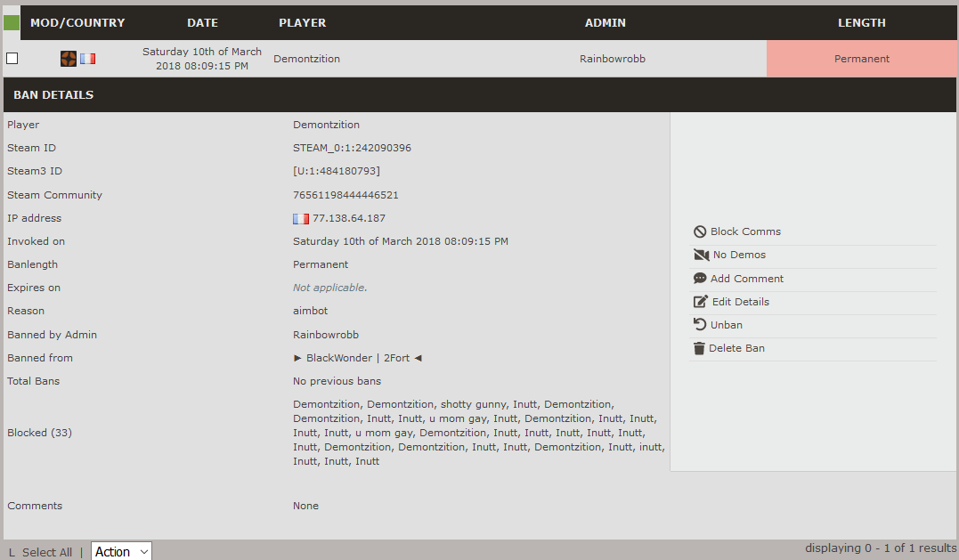Sort by PLAYER column header
Image resolution: width=959 pixels, height=560 pixels.
pos(302,22)
